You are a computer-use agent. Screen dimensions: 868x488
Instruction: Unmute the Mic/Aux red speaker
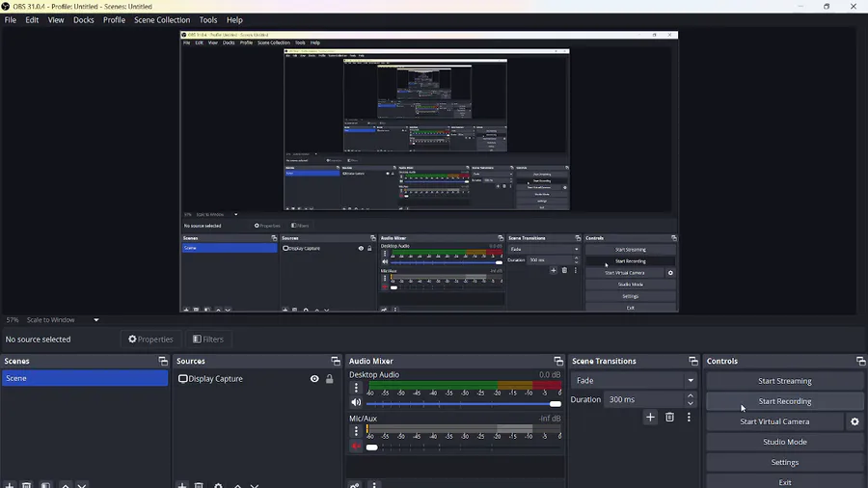pos(356,447)
